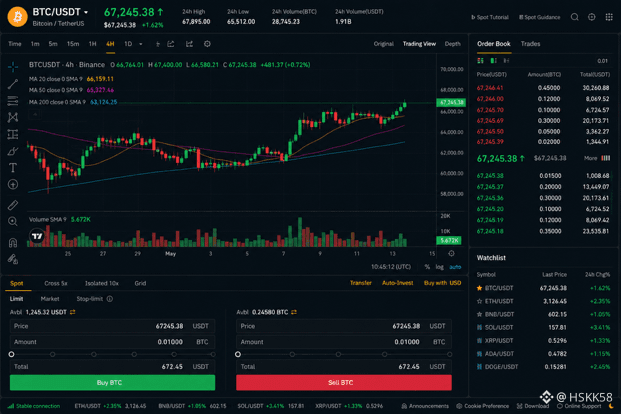Viewport: 621px width, 414px height.
Task: Select the pattern drawing tool
Action: (x=13, y=117)
